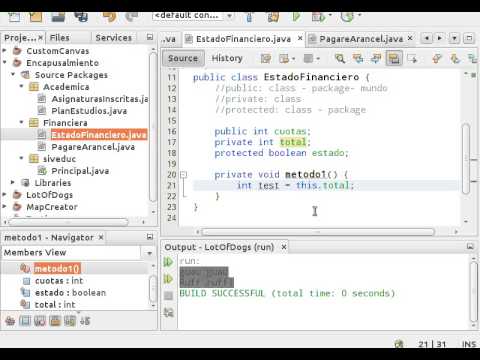Image resolution: width=480 pixels, height=360 pixels.
Task: Toggle Rectangular Selection editor icon
Action: 412,59
